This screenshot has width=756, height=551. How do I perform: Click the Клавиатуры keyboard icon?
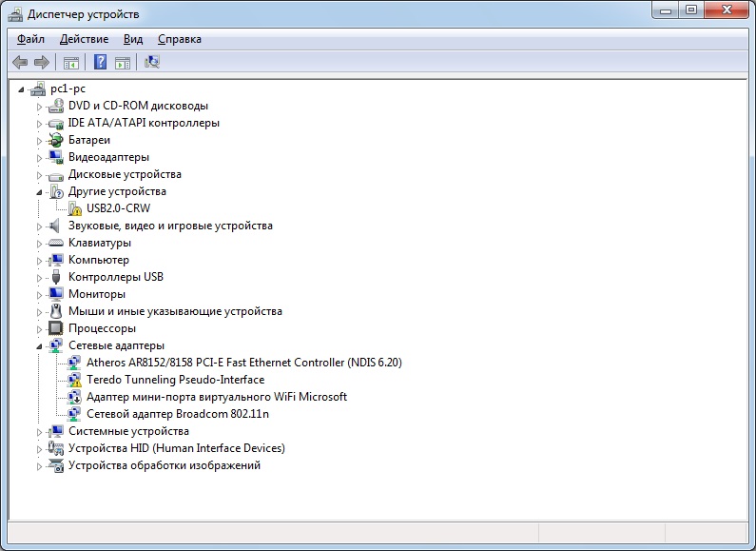click(x=56, y=243)
